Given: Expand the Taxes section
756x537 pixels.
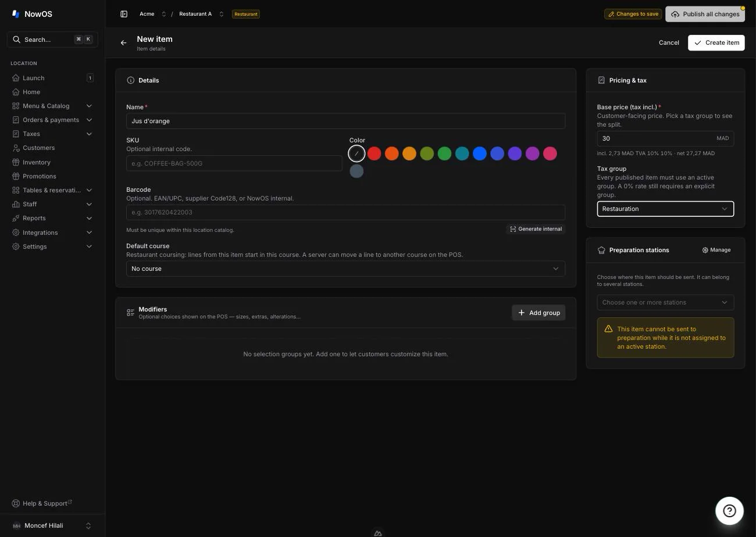Looking at the screenshot, I should tap(52, 134).
